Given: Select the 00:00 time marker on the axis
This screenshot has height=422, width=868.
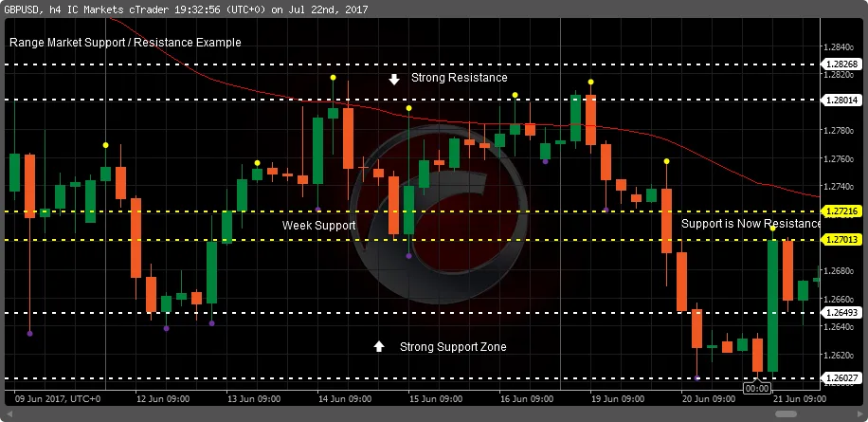Looking at the screenshot, I should pos(757,388).
